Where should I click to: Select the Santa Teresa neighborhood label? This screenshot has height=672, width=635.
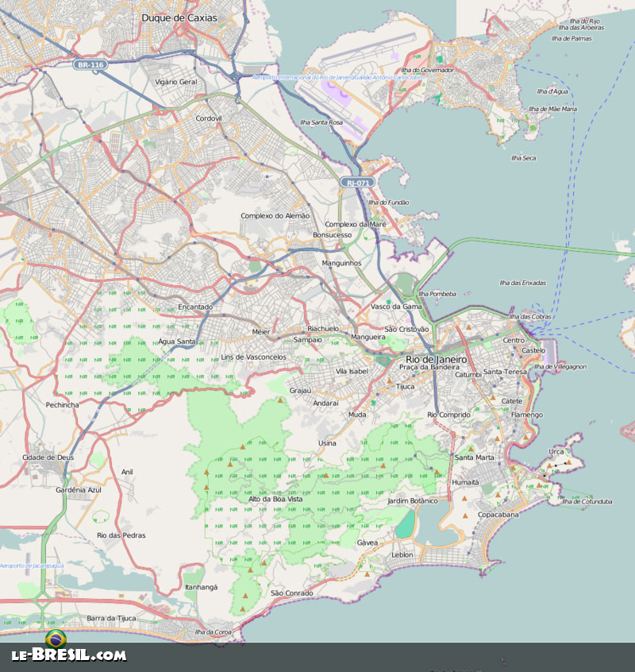coord(505,372)
